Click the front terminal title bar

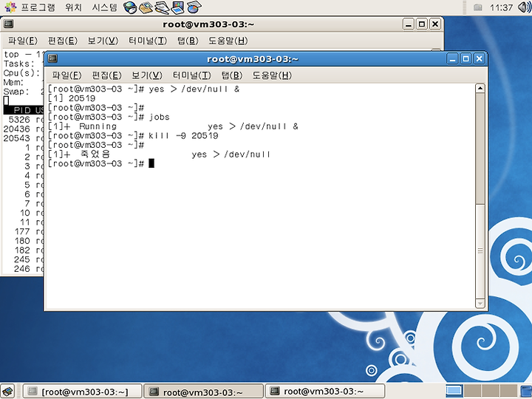253,59
